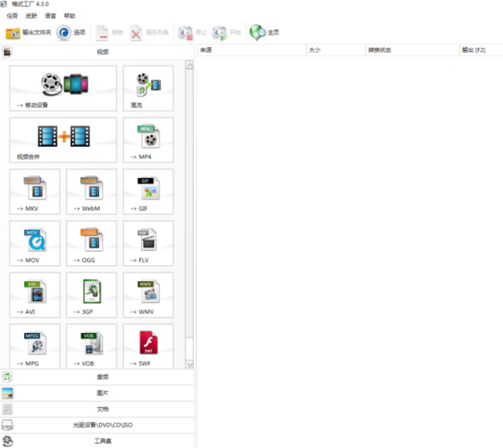Open the Skin menu
The height and width of the screenshot is (448, 503).
click(x=31, y=16)
